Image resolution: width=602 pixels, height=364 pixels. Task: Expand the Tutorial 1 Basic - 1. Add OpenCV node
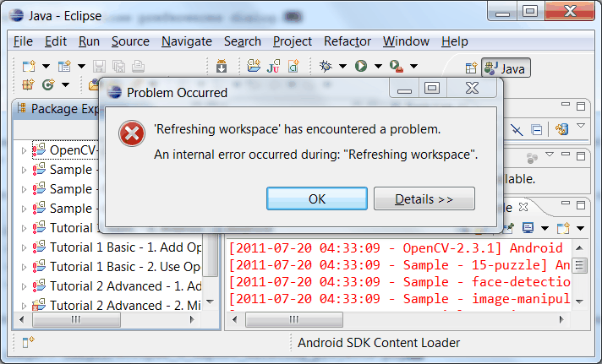pyautogui.click(x=24, y=247)
